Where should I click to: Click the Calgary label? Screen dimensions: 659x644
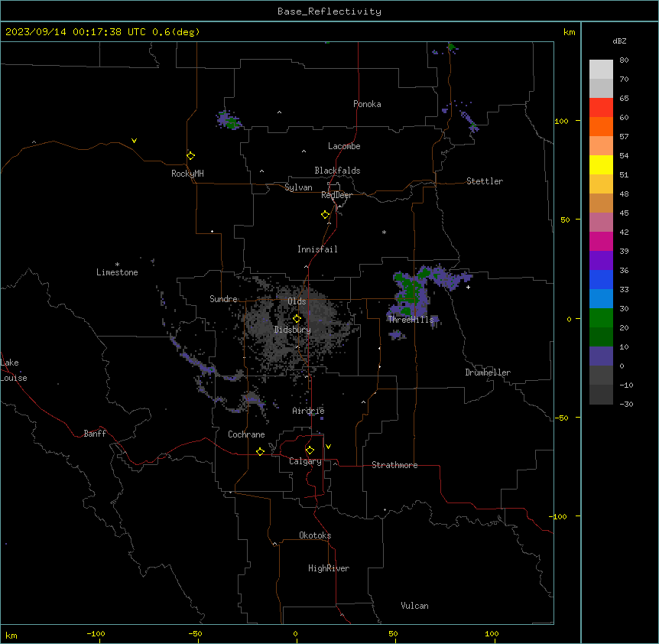pyautogui.click(x=305, y=461)
